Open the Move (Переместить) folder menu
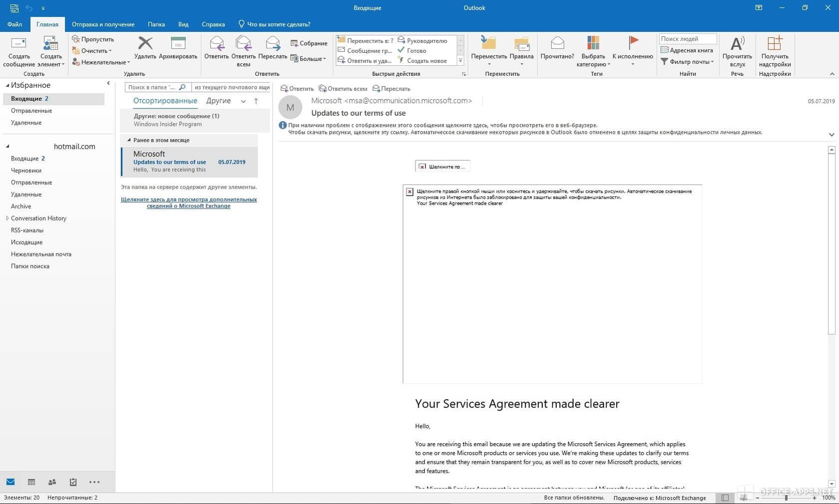The width and height of the screenshot is (839, 504). 489,51
